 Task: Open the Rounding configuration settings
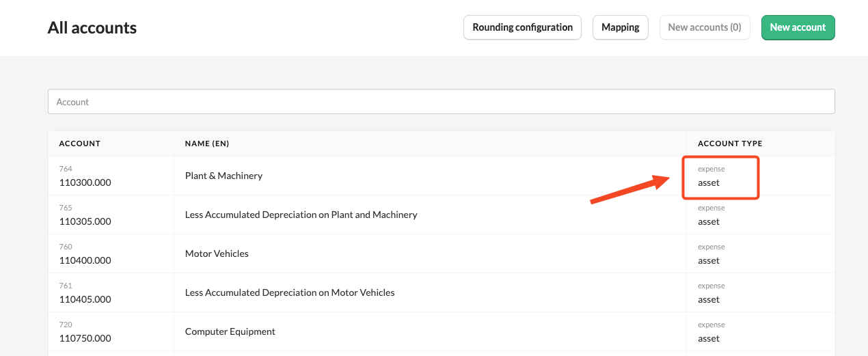pyautogui.click(x=522, y=27)
